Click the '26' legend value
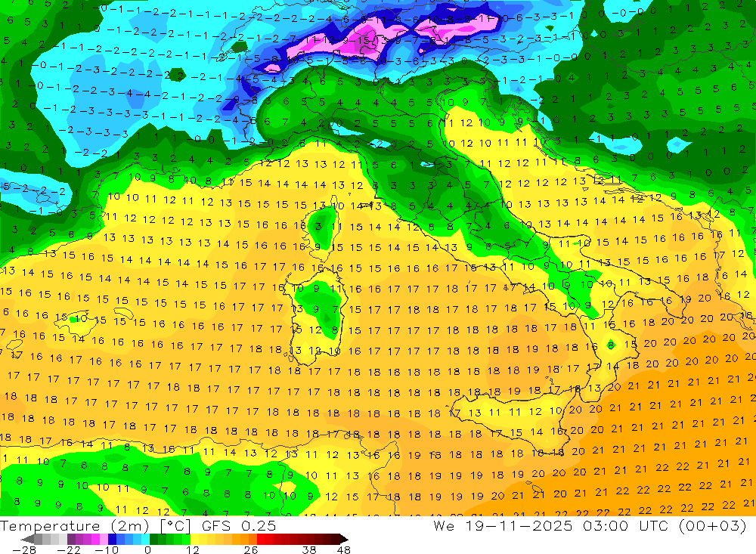The height and width of the screenshot is (554, 756). [x=251, y=549]
